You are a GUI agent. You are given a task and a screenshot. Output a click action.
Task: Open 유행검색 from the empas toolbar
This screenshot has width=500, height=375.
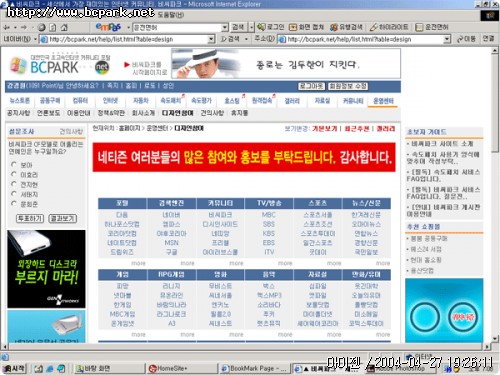coord(346,27)
